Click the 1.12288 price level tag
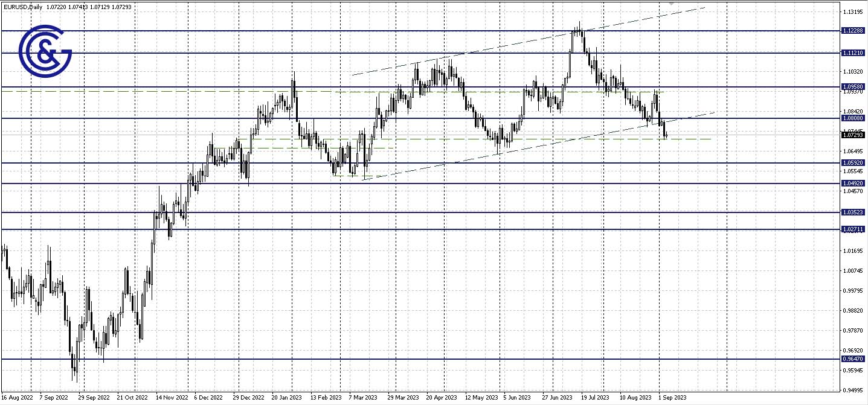Viewport: 868px width, 405px height. pos(854,31)
